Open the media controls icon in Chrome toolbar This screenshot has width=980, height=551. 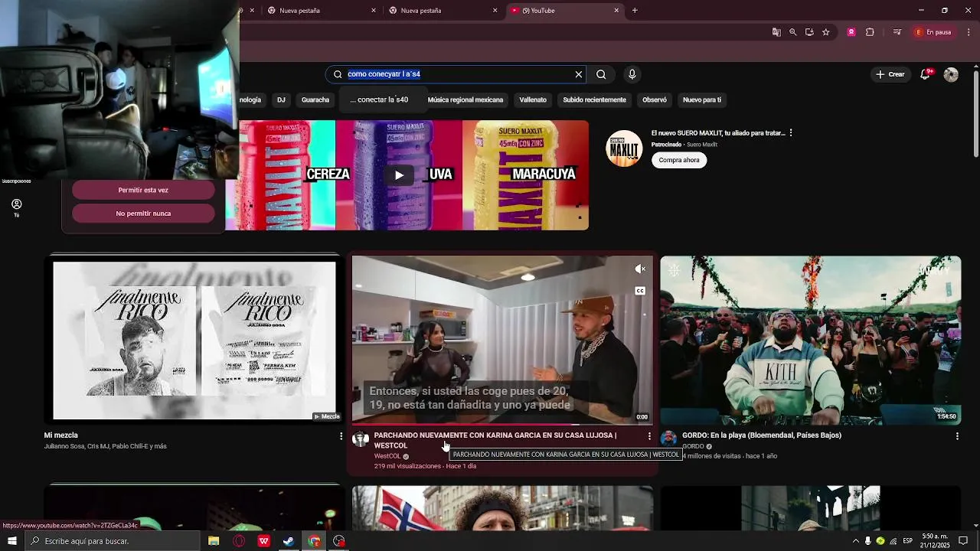pos(897,32)
